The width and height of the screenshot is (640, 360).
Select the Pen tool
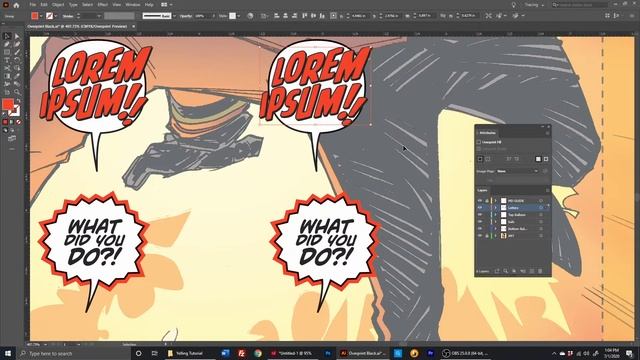click(x=7, y=44)
